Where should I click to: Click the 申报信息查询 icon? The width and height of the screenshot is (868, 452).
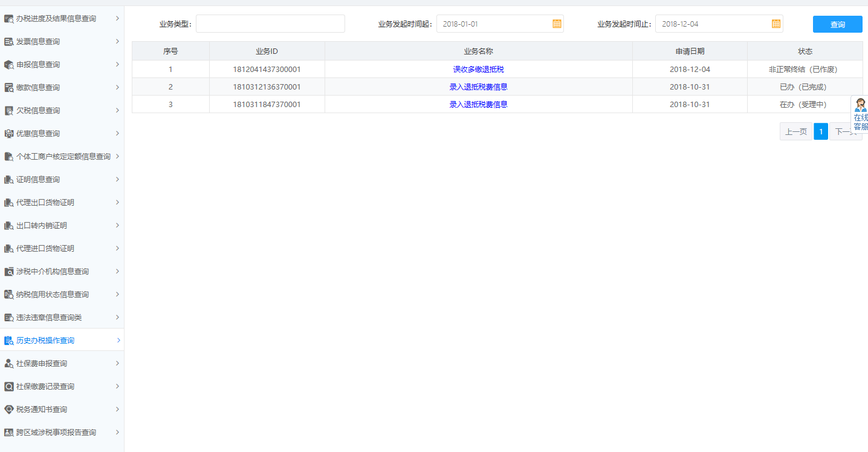(x=8, y=64)
